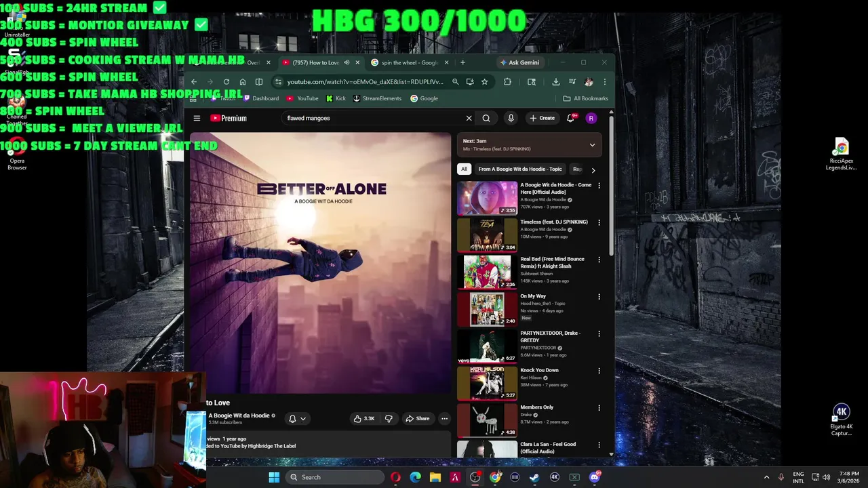Screen dimensions: 868x488
Task: Click the YouTube search magnifier button
Action: tap(486, 118)
